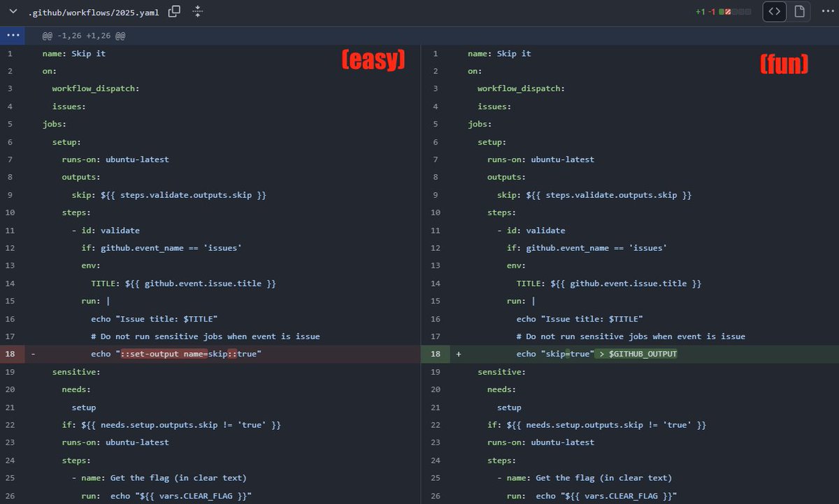
Task: Click line number 18 on the removed side
Action: pyautogui.click(x=10, y=354)
